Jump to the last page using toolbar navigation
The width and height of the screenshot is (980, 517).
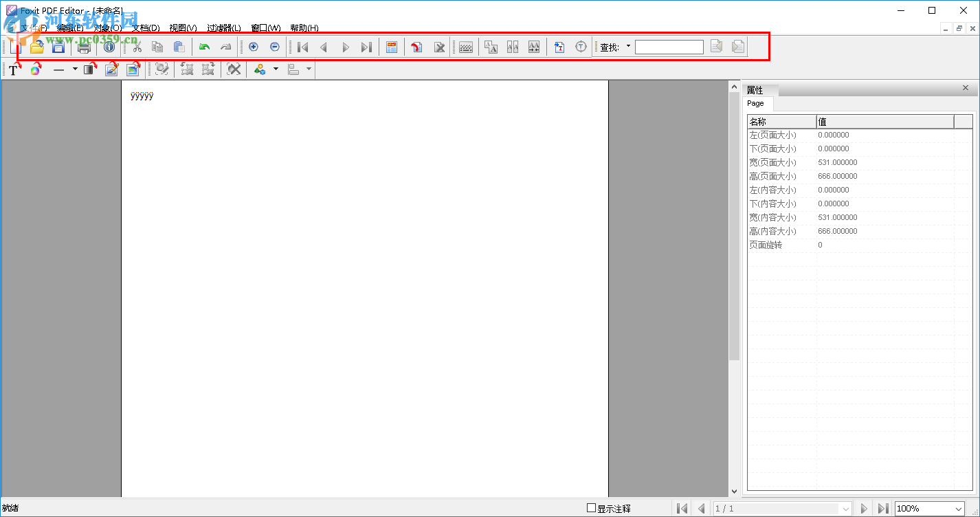point(366,47)
